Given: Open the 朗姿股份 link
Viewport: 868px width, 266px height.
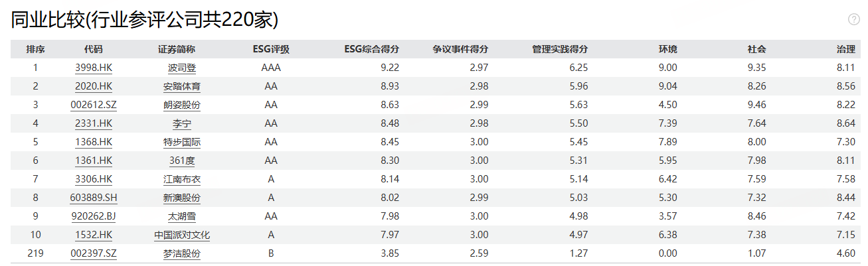Looking at the screenshot, I should pyautogui.click(x=182, y=105).
